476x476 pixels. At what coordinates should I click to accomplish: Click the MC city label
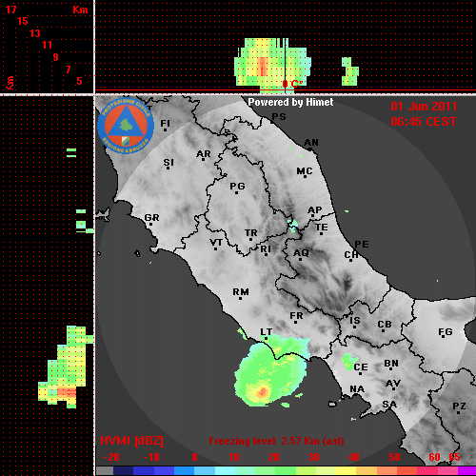[305, 171]
